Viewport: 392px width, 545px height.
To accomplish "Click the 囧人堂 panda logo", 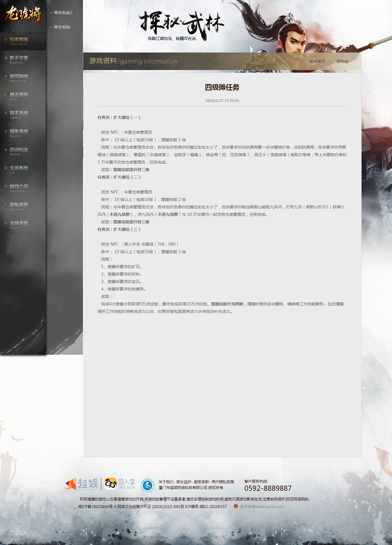I will pos(119,484).
